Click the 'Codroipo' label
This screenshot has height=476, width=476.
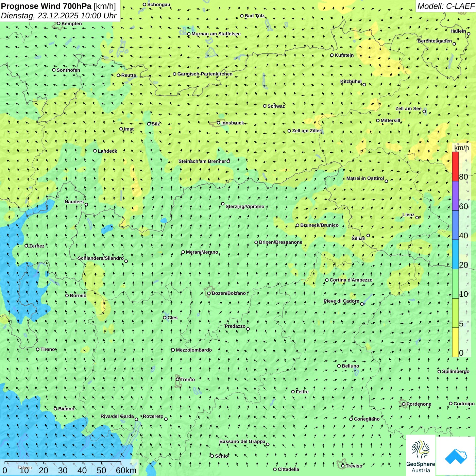click(464, 404)
